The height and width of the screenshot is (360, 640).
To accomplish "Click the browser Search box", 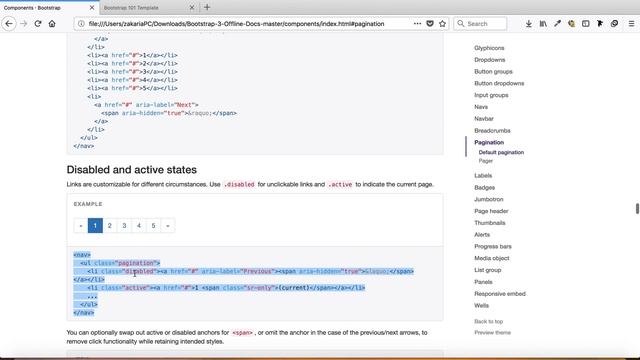I will coord(480,24).
